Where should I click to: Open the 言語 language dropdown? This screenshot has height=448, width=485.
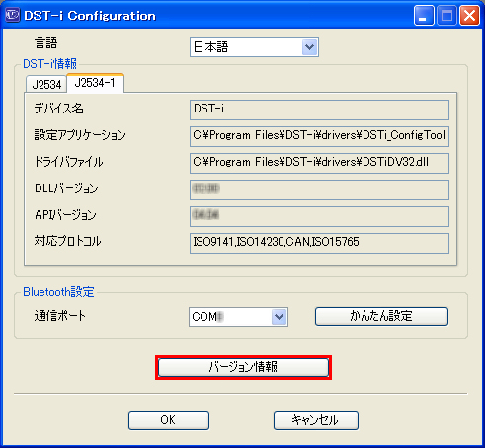pyautogui.click(x=254, y=47)
